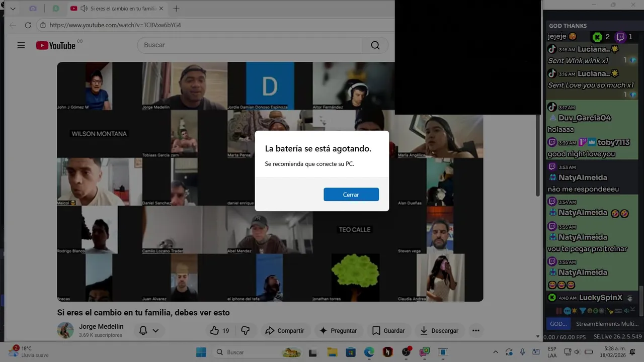Click the ESP LAA keyboard language indicator
644x362 pixels.
552,352
